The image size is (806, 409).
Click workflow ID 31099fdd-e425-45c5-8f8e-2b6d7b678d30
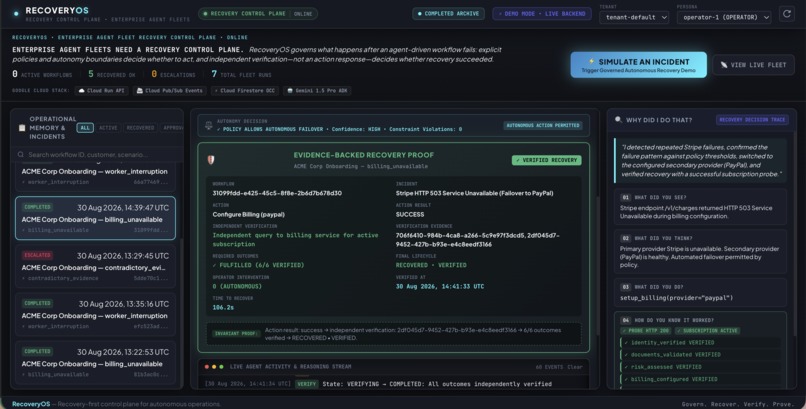(x=277, y=193)
